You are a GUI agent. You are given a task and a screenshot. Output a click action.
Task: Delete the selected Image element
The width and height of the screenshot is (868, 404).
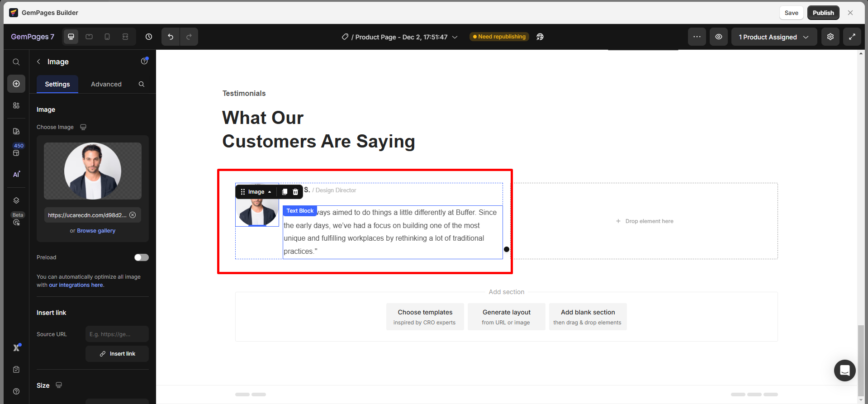click(295, 192)
